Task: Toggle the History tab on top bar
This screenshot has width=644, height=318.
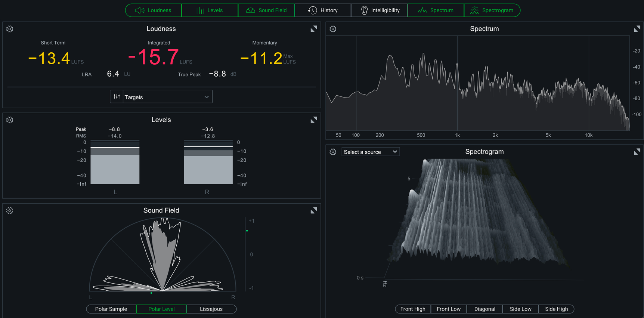Action: 323,10
